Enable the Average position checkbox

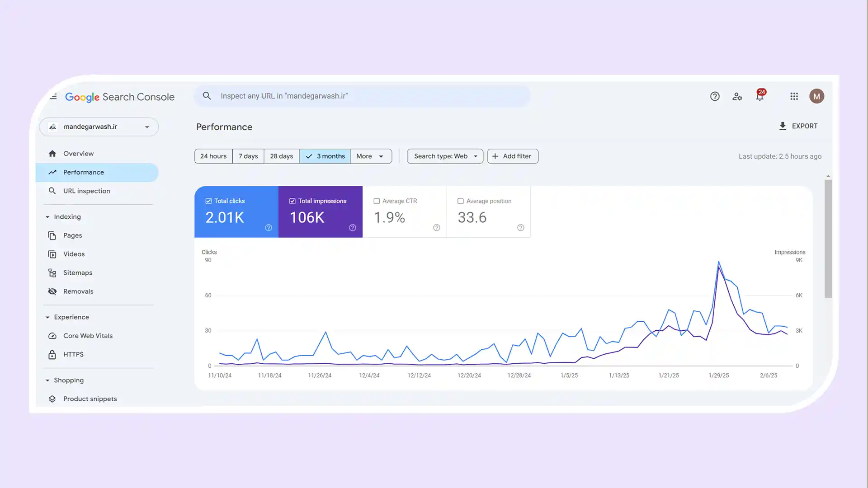pyautogui.click(x=460, y=201)
